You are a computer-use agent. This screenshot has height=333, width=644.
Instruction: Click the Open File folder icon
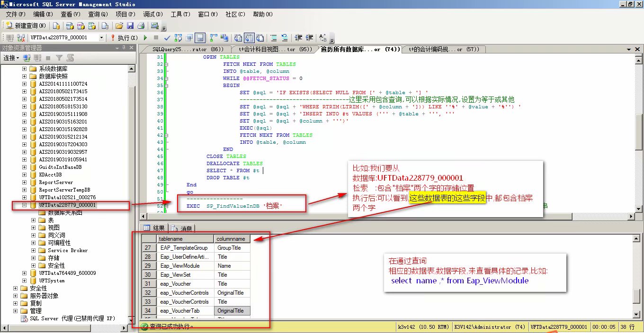(x=119, y=26)
